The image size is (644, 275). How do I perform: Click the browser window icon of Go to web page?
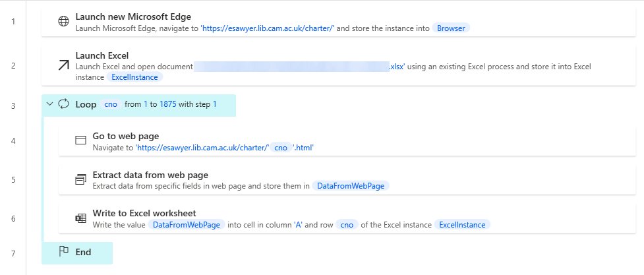pos(80,140)
